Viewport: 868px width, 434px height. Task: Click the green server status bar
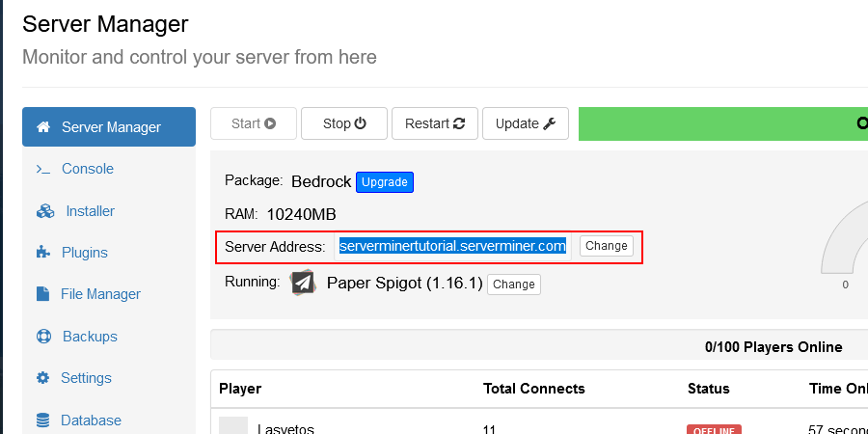pyautogui.click(x=723, y=123)
